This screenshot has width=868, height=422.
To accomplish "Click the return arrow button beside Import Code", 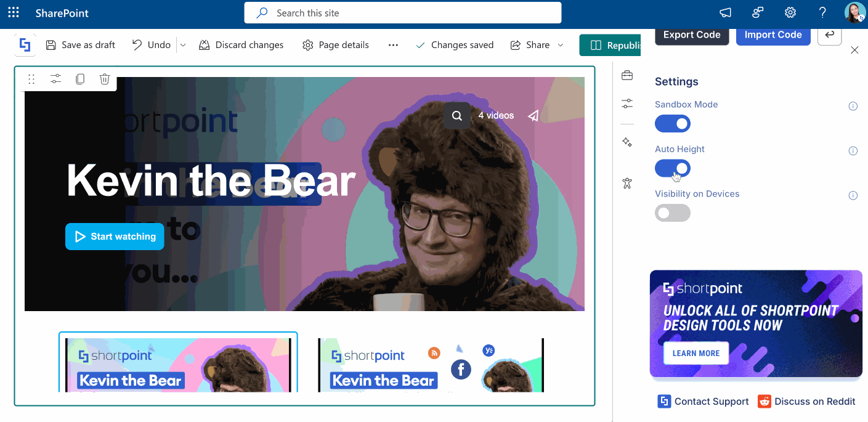I will coord(830,35).
